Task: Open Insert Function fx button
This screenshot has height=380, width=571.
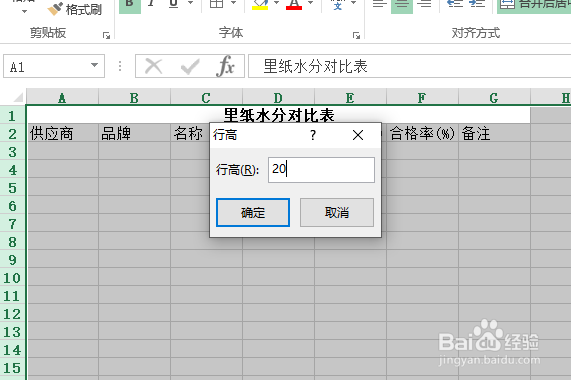Action: click(226, 66)
